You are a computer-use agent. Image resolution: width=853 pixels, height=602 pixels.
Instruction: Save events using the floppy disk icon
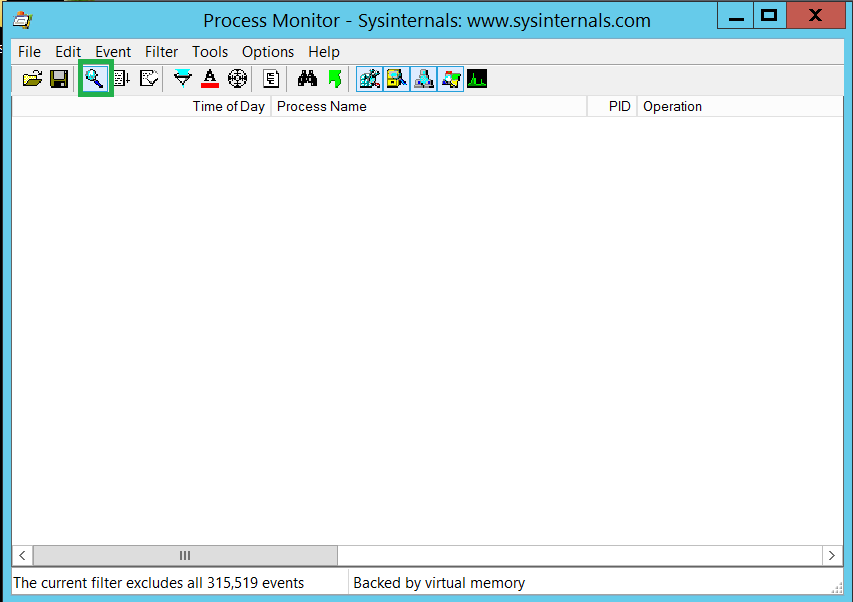coord(59,79)
